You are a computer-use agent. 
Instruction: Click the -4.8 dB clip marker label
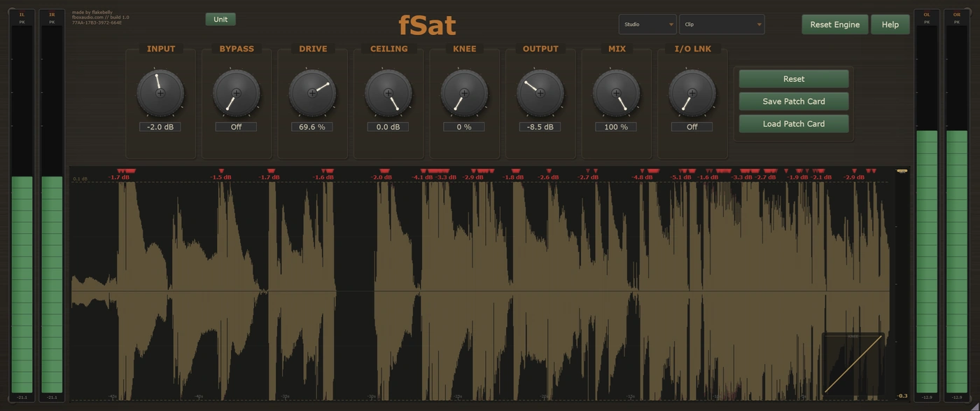tap(642, 178)
